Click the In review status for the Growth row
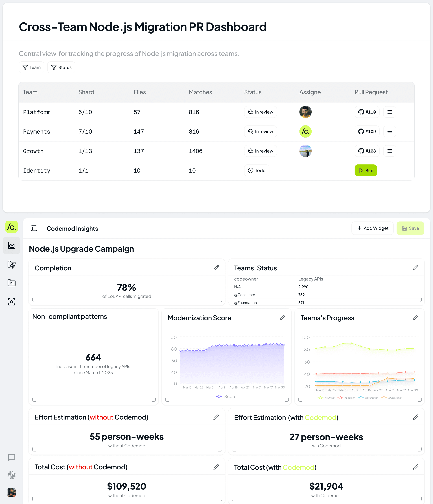Image resolution: width=433 pixels, height=504 pixels. [260, 151]
